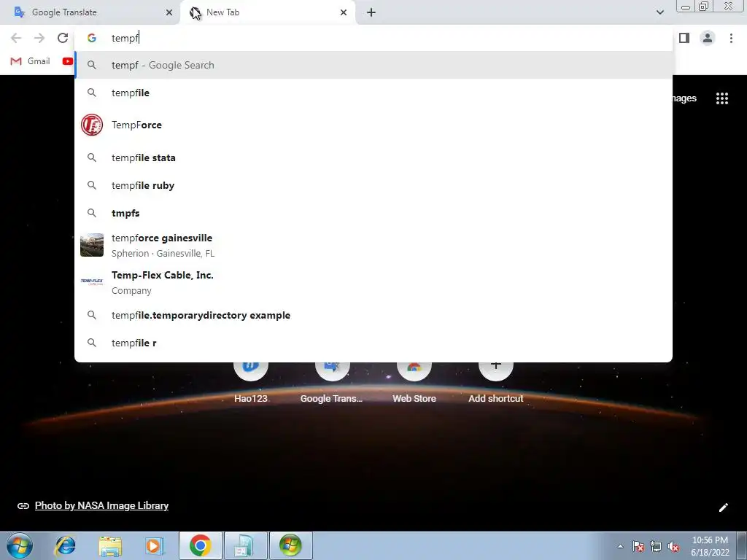Launch Internet Explorer from the taskbar
The width and height of the screenshot is (747, 560).
[x=65, y=545]
